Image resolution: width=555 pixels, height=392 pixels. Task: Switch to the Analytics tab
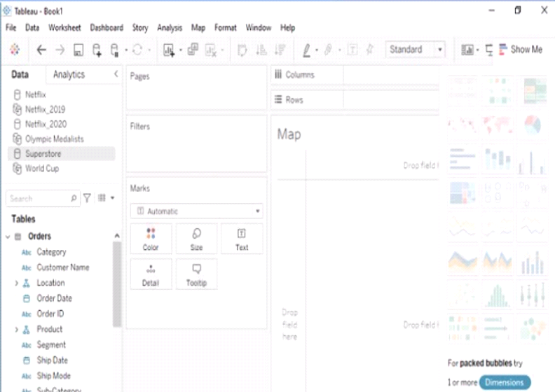(x=69, y=75)
